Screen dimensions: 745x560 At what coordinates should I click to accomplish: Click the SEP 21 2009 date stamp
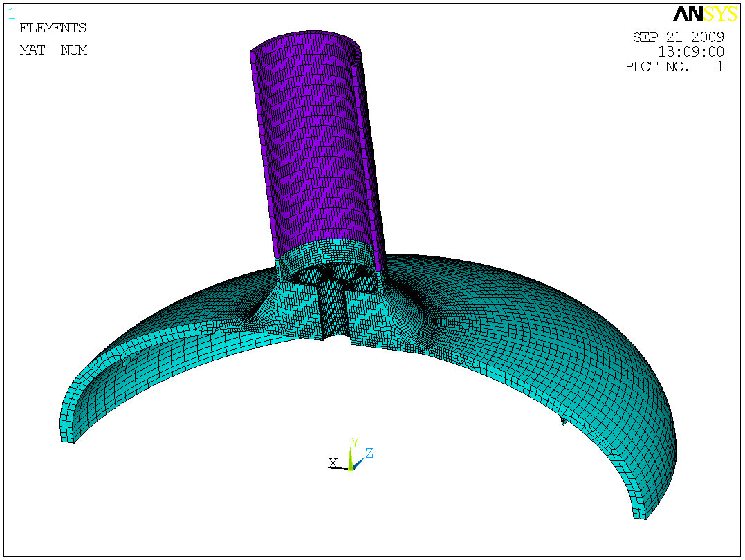pyautogui.click(x=678, y=37)
